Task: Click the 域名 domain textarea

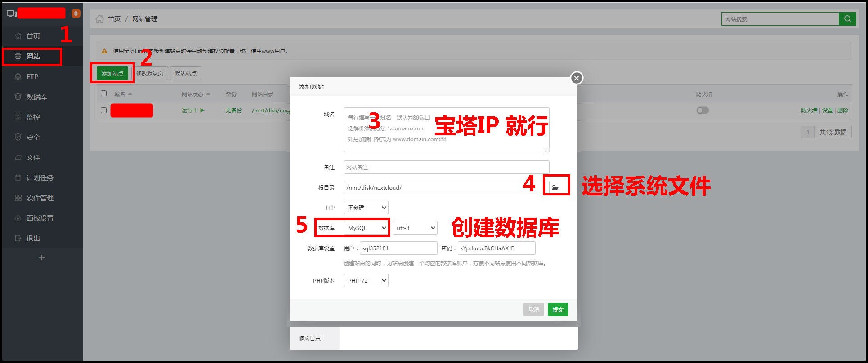Action: click(447, 130)
